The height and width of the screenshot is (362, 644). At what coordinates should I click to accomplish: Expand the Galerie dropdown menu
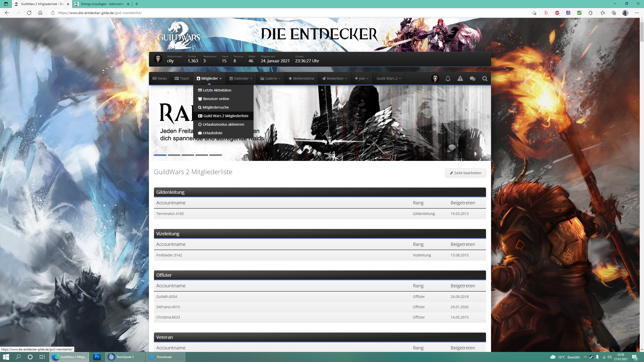click(270, 78)
